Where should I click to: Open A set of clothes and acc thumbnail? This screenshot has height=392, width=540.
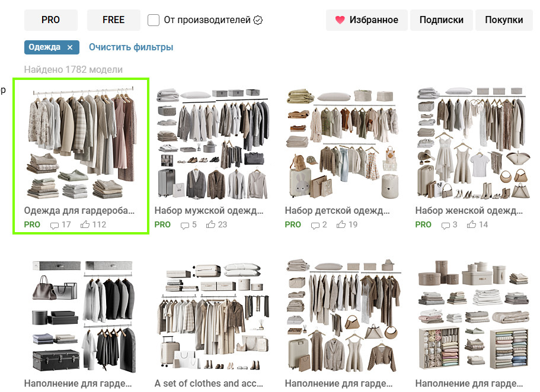click(x=212, y=316)
